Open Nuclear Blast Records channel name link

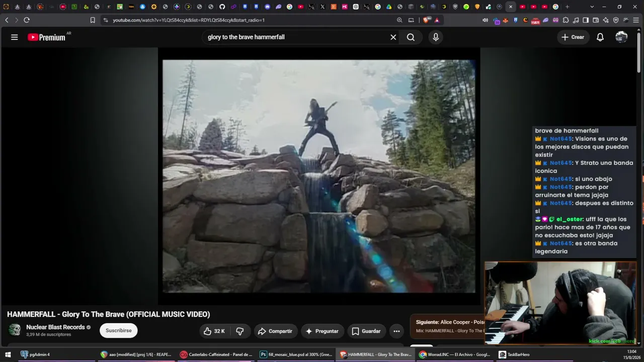[55, 327]
